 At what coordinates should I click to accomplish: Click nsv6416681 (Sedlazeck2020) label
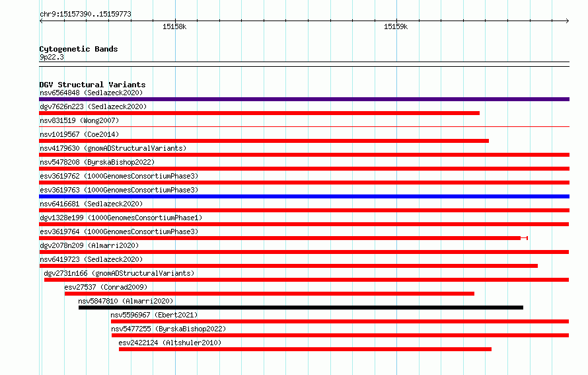coord(91,204)
